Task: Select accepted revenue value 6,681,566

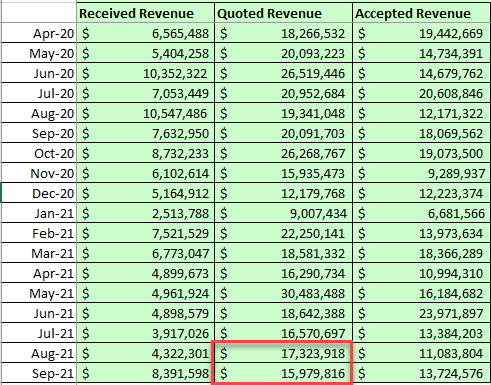Action: (x=422, y=213)
